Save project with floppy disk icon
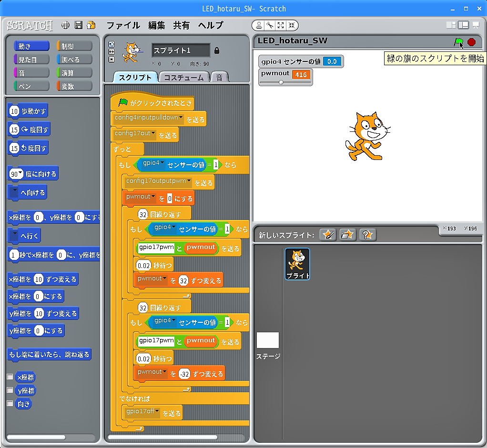This screenshot has width=487, height=448. pos(79,25)
